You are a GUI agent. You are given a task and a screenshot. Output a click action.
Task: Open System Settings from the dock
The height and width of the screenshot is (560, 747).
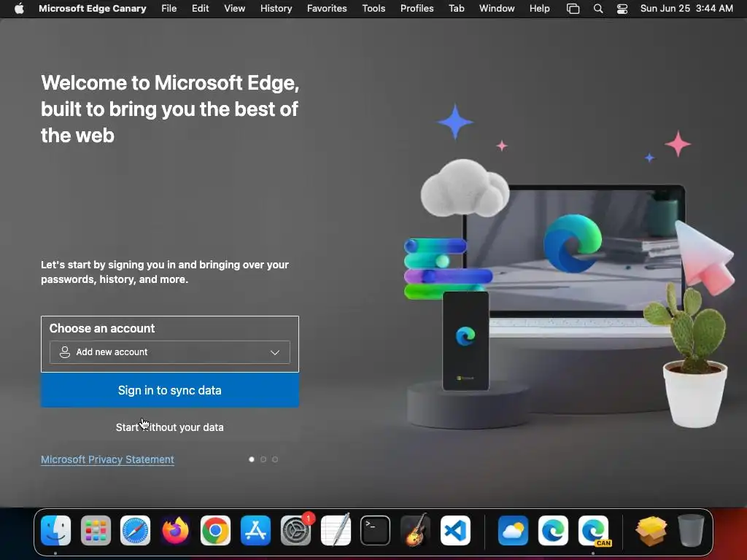click(x=295, y=531)
